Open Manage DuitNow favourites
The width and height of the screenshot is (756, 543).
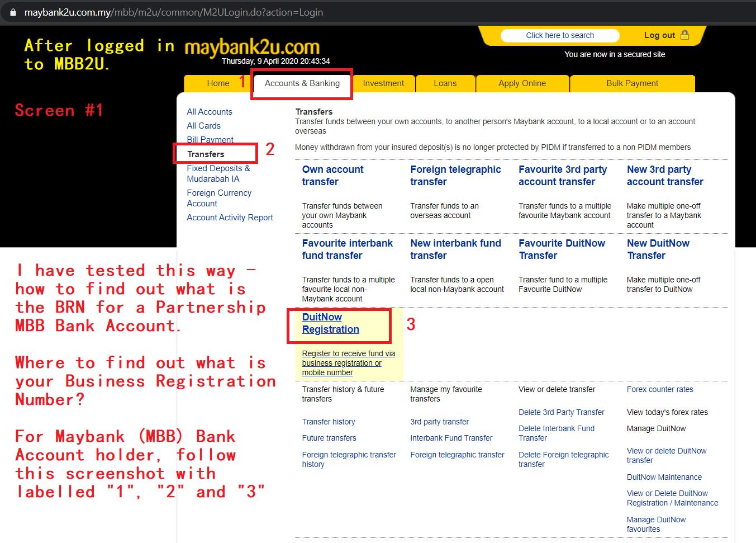pyautogui.click(x=657, y=524)
